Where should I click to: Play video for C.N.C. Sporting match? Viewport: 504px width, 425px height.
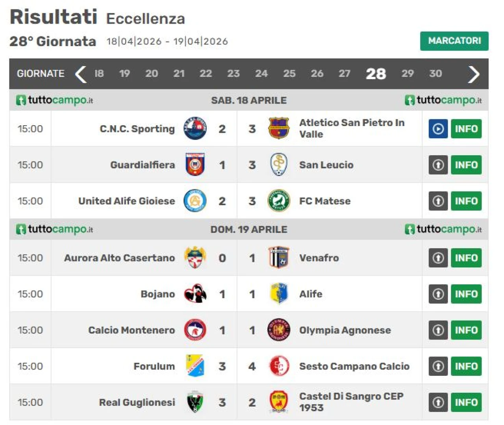pyautogui.click(x=438, y=129)
